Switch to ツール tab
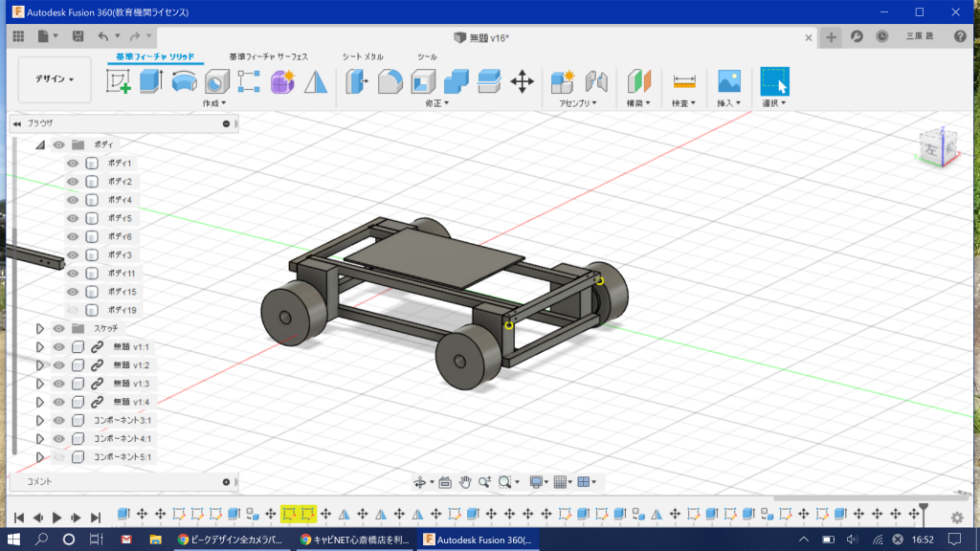Screen dimensions: 980x551 (x=427, y=56)
